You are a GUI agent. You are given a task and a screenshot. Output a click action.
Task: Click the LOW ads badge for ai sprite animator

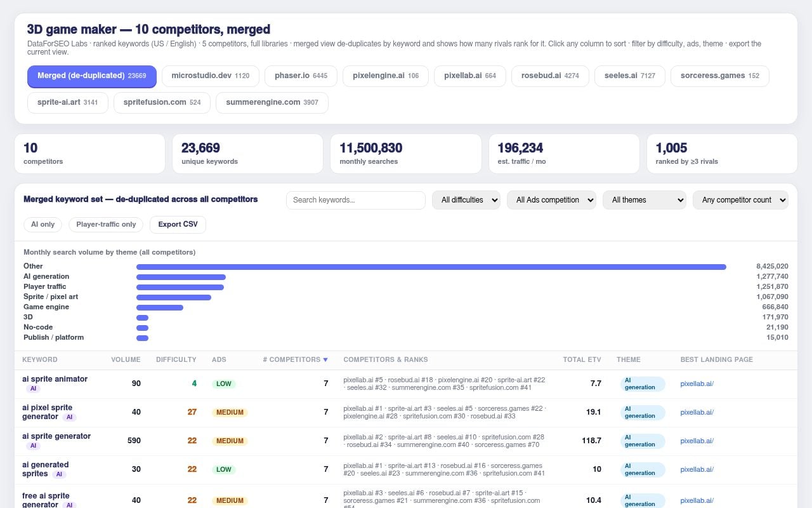(x=223, y=384)
